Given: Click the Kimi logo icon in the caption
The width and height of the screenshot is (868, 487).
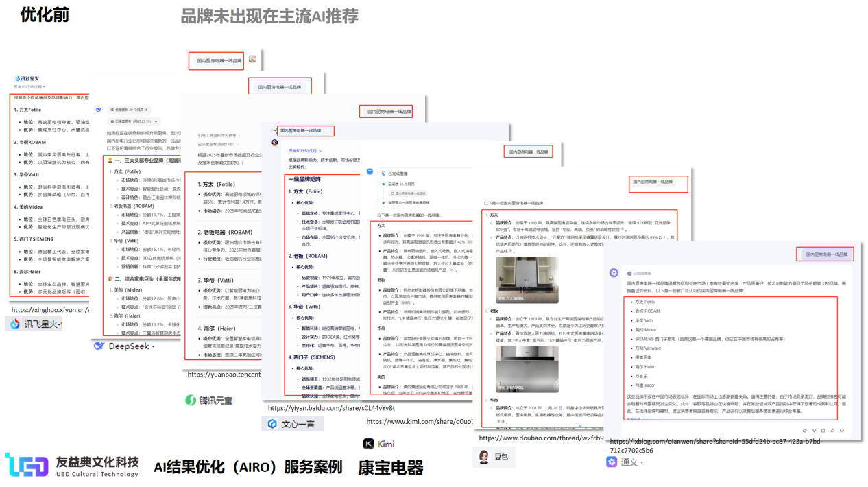Looking at the screenshot, I should pos(369,444).
